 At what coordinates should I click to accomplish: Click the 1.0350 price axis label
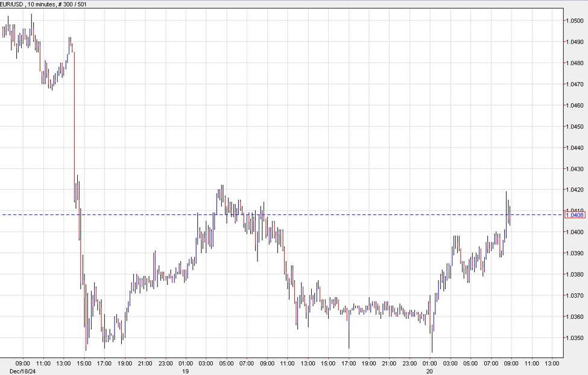click(x=574, y=338)
